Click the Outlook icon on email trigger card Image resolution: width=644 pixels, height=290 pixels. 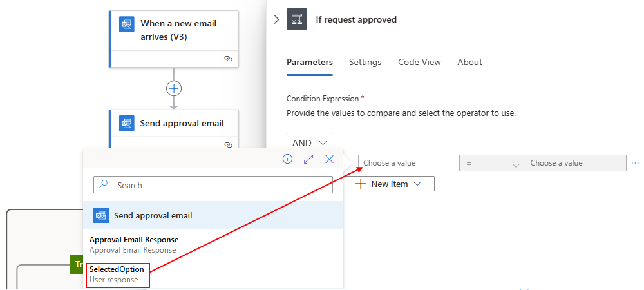click(x=127, y=24)
